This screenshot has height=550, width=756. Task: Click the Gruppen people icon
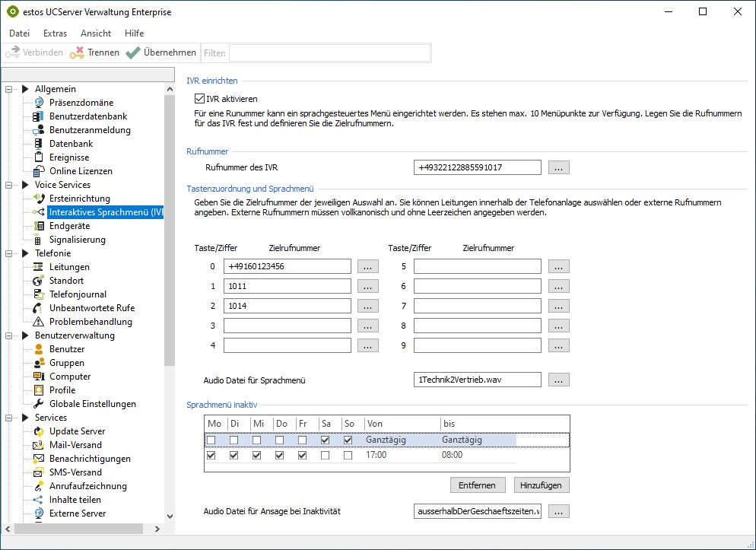(39, 363)
